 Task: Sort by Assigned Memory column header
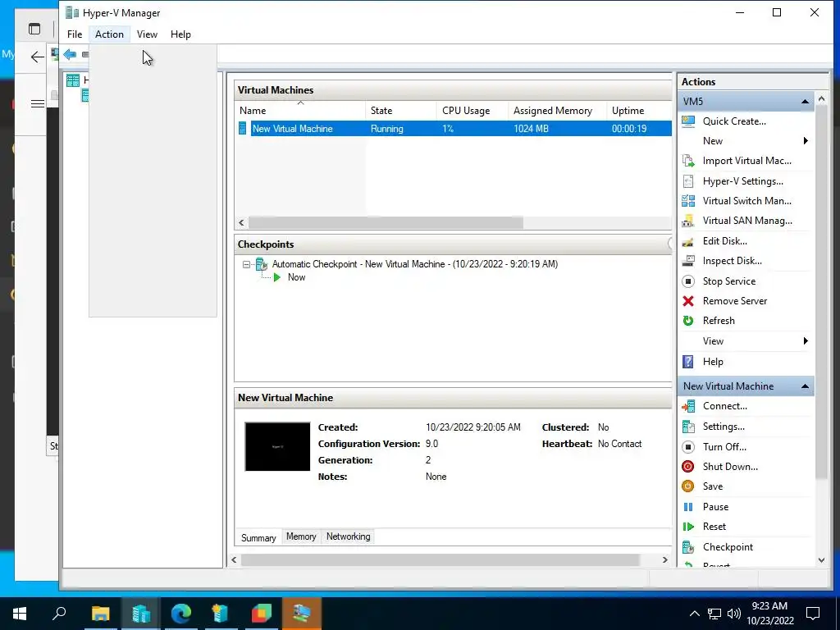click(557, 111)
